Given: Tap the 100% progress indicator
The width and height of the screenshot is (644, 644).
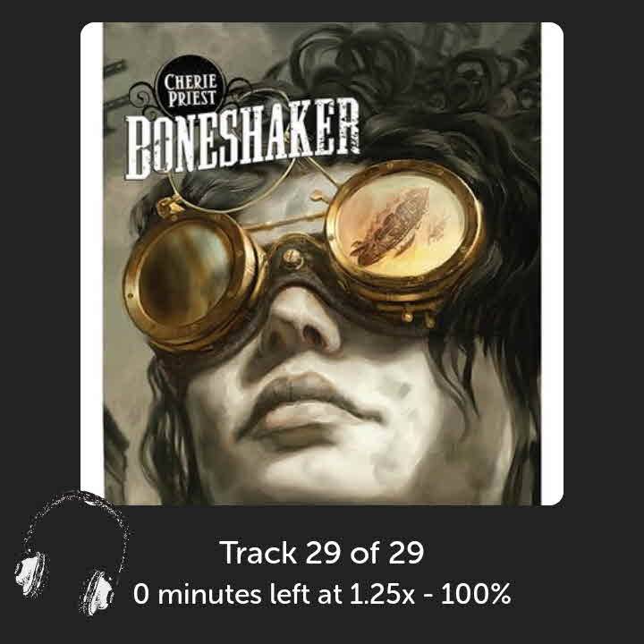Looking at the screenshot, I should pos(476,594).
